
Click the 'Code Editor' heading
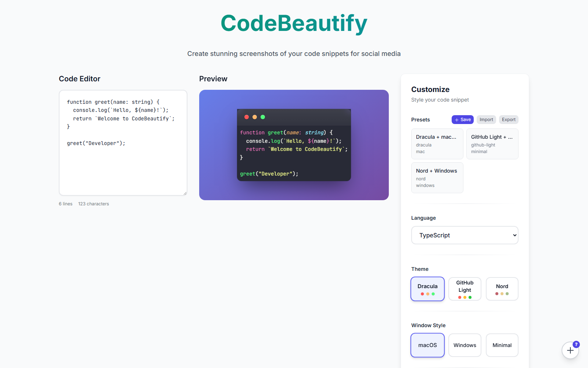pos(79,79)
